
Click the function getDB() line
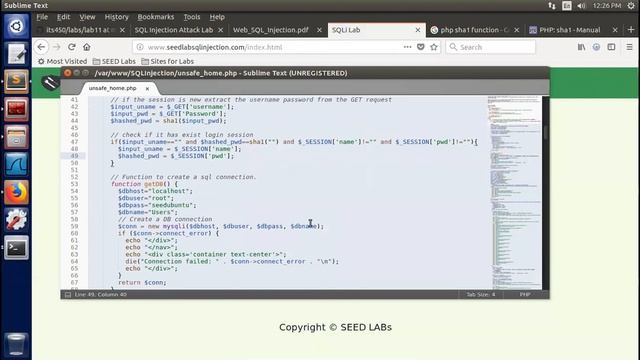(144, 184)
